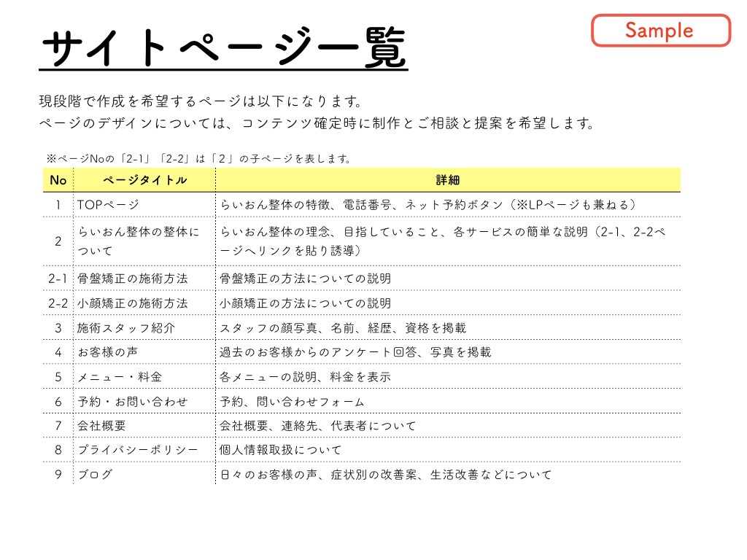The width and height of the screenshot is (747, 560).
Task: Click the red Sample badge
Action: tap(660, 31)
